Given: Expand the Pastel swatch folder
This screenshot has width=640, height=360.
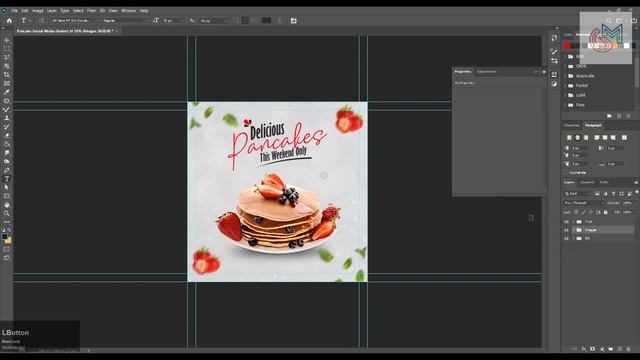Looking at the screenshot, I should 566,86.
